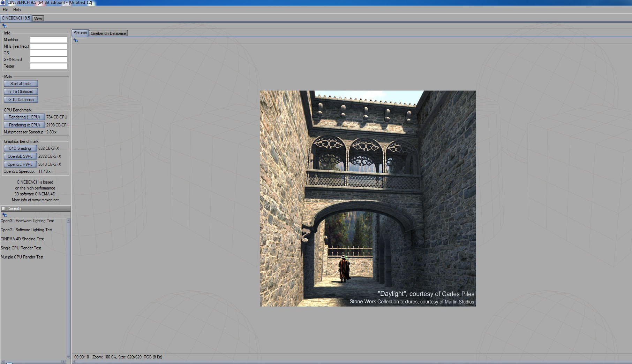Image resolution: width=632 pixels, height=364 pixels.
Task: Run the Rendering (x CPU) benchmark
Action: (24, 125)
